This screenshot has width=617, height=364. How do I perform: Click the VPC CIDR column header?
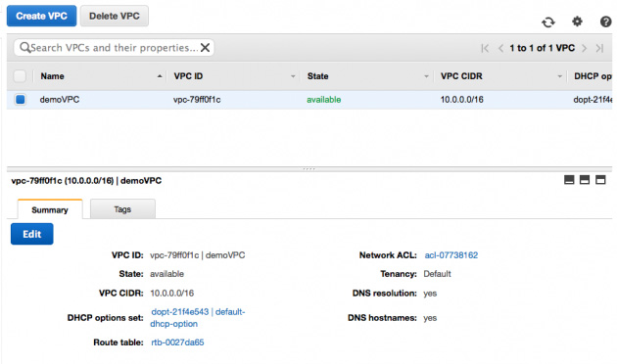pos(461,76)
